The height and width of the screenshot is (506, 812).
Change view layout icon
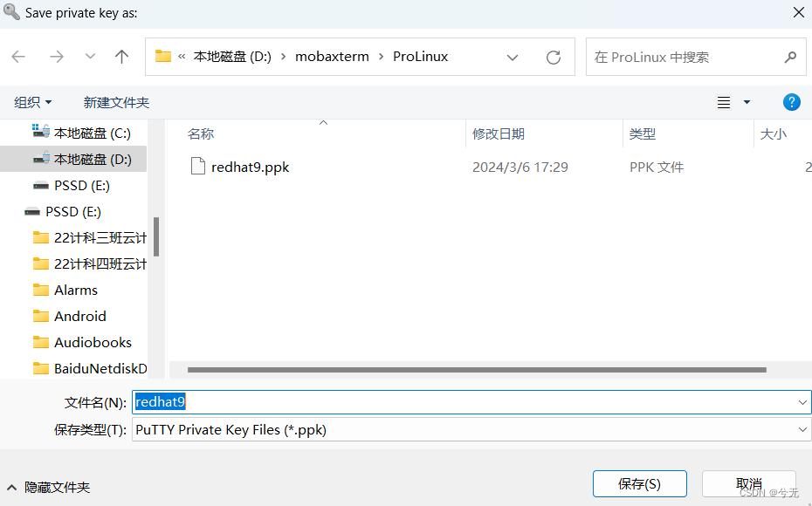click(724, 102)
